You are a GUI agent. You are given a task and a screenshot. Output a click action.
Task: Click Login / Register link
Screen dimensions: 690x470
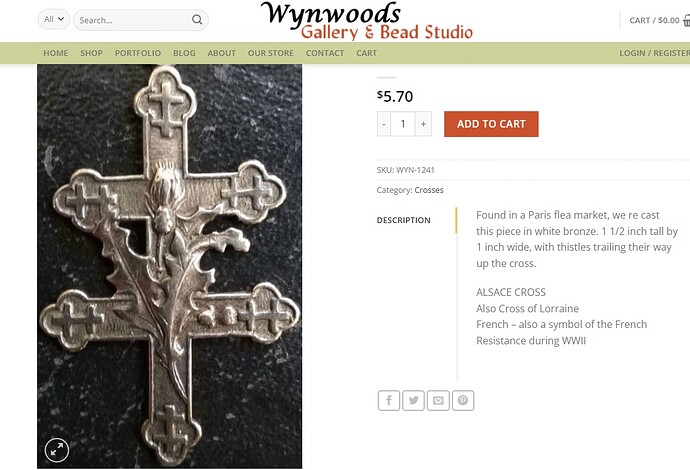tap(654, 53)
